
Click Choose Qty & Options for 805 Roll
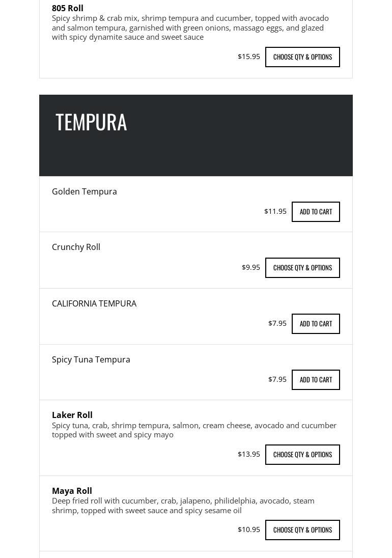(302, 57)
